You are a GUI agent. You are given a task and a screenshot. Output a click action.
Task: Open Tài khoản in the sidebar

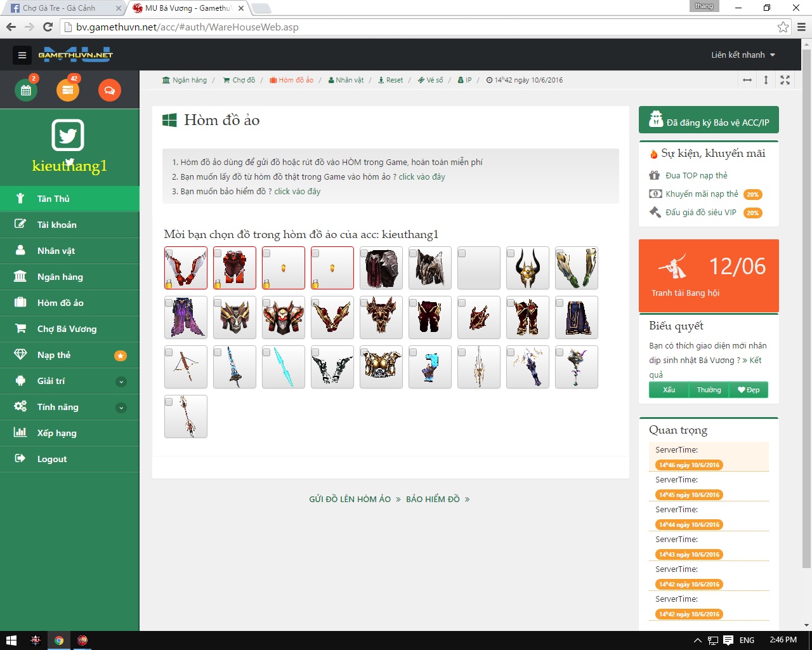[x=70, y=225]
